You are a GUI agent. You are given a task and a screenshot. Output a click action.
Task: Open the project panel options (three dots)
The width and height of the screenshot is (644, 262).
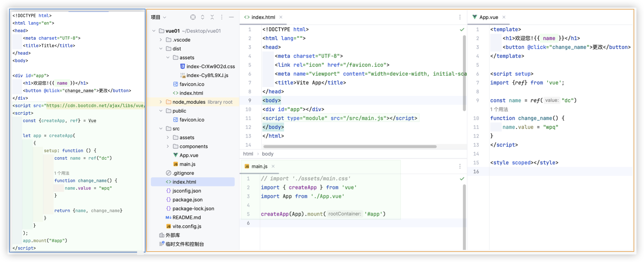point(222,17)
